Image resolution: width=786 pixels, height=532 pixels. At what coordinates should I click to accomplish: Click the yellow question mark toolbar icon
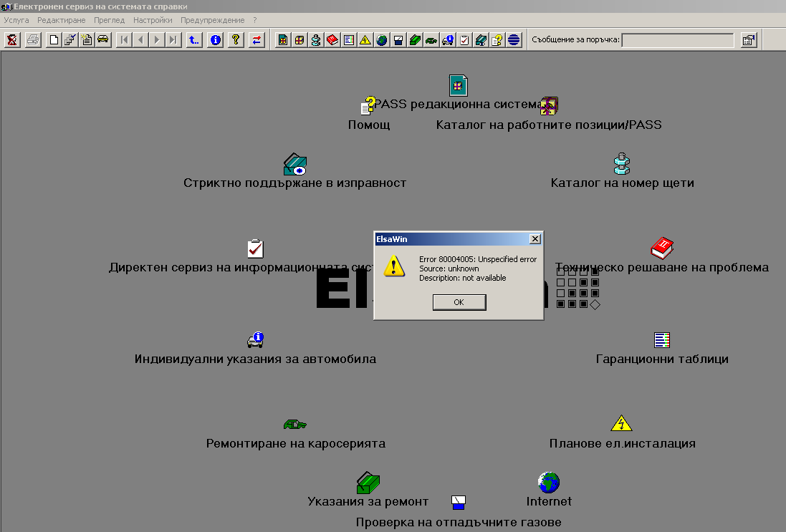(235, 40)
